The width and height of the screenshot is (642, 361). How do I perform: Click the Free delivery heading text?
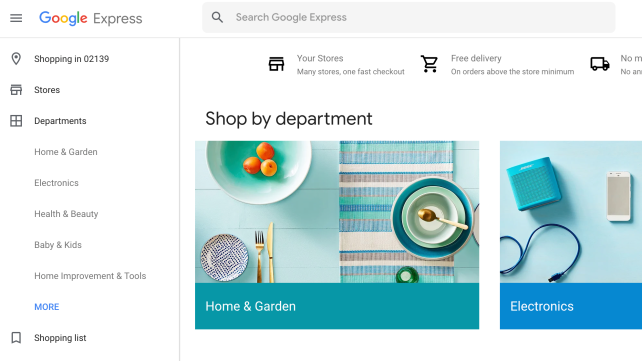pos(476,58)
